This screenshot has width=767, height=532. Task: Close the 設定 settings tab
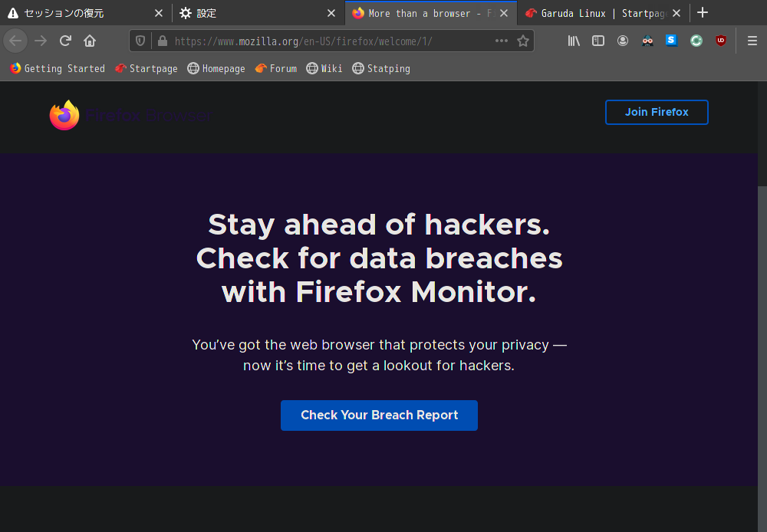click(x=331, y=13)
